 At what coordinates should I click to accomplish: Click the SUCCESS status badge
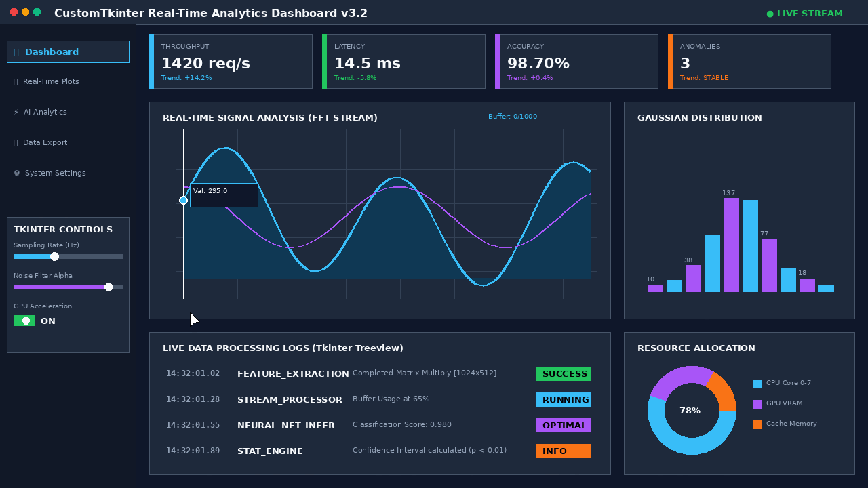pyautogui.click(x=563, y=374)
